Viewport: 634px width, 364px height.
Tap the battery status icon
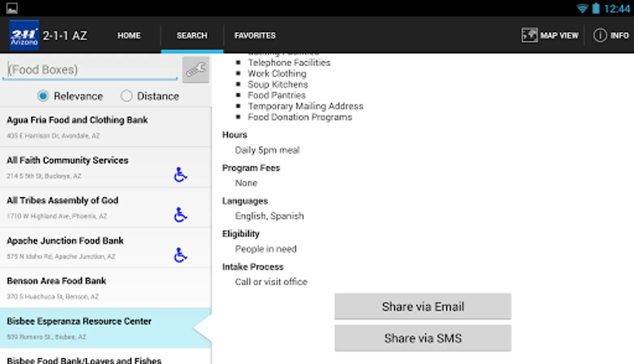point(596,8)
